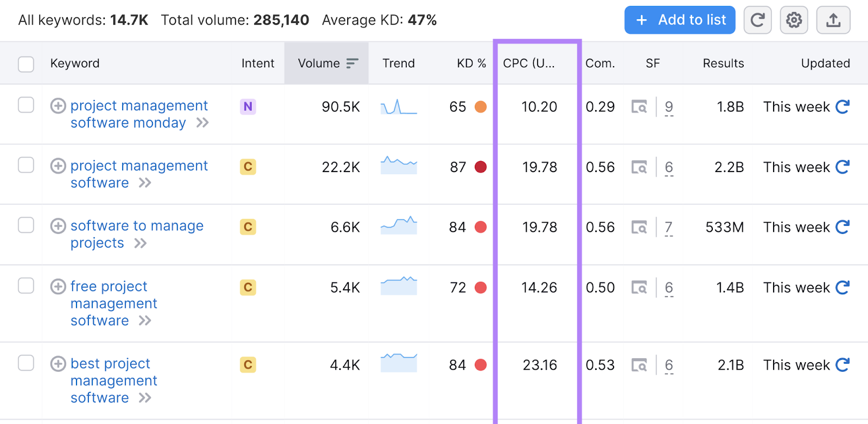View SERP icon for the 90.5K volume row
This screenshot has height=424, width=868.
[x=639, y=106]
